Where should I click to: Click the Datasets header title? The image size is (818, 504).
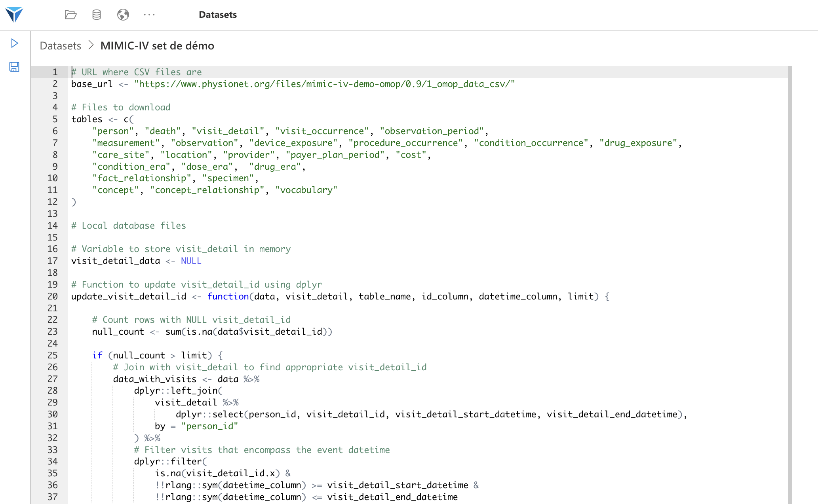point(218,15)
